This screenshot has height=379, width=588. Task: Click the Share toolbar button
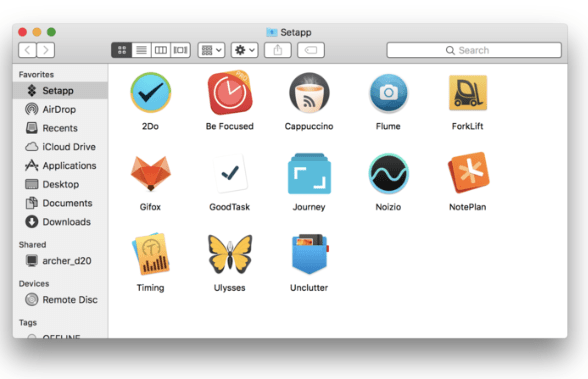278,50
